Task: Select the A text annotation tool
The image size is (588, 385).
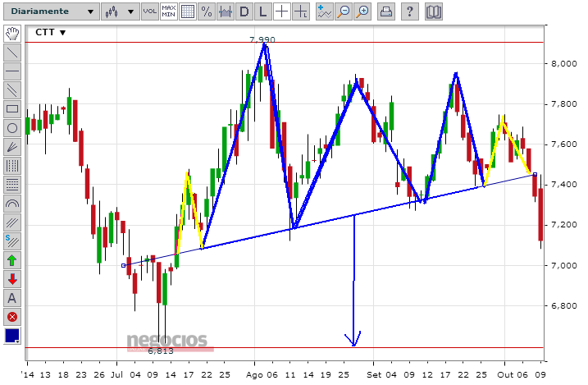Action: coord(12,298)
